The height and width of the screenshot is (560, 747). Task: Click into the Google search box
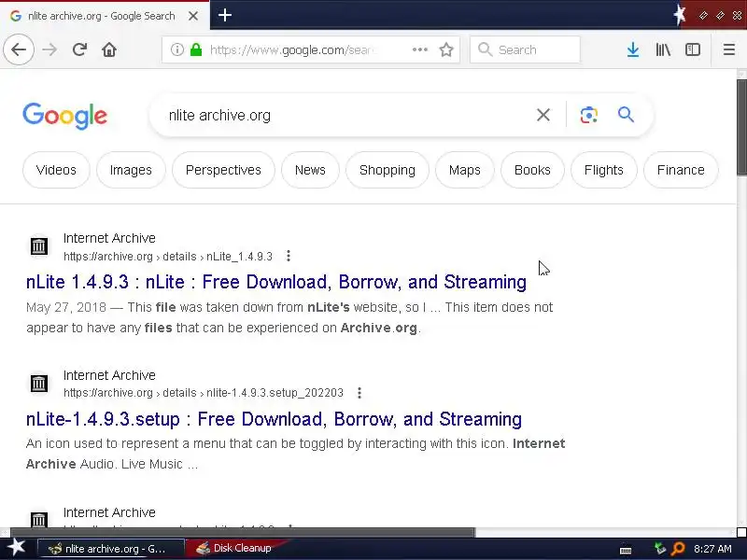[347, 115]
